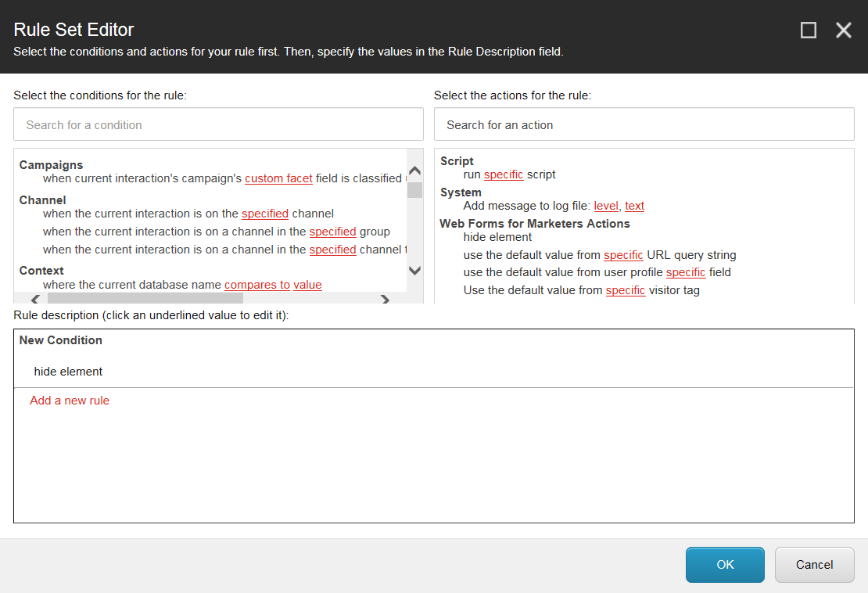Click specific link for run script action

coord(504,174)
